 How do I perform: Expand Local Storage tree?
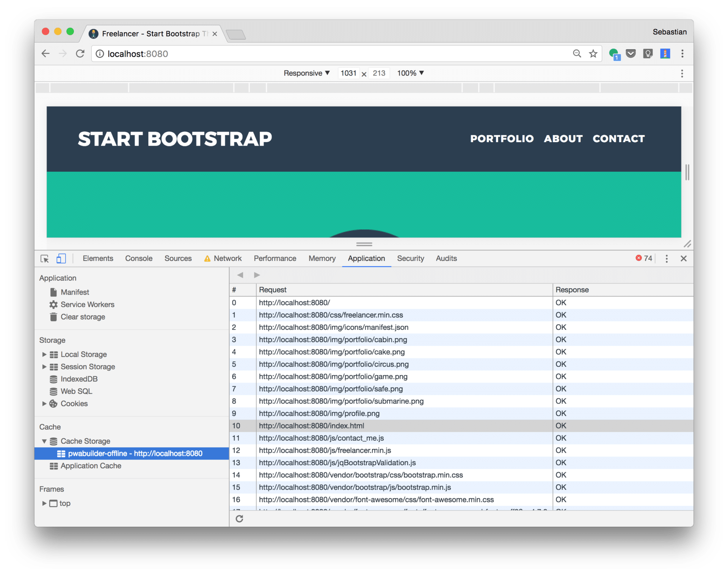pyautogui.click(x=44, y=354)
